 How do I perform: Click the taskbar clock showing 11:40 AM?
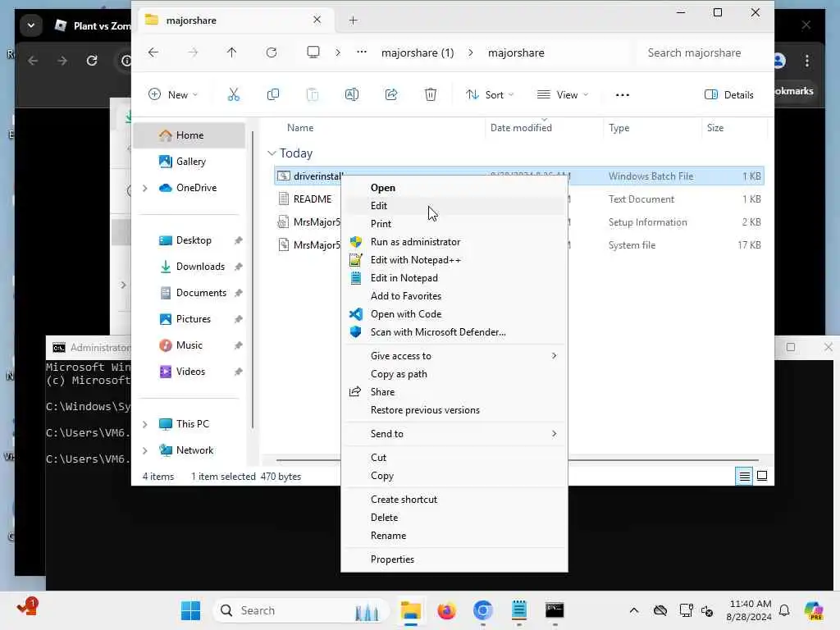tap(748, 610)
